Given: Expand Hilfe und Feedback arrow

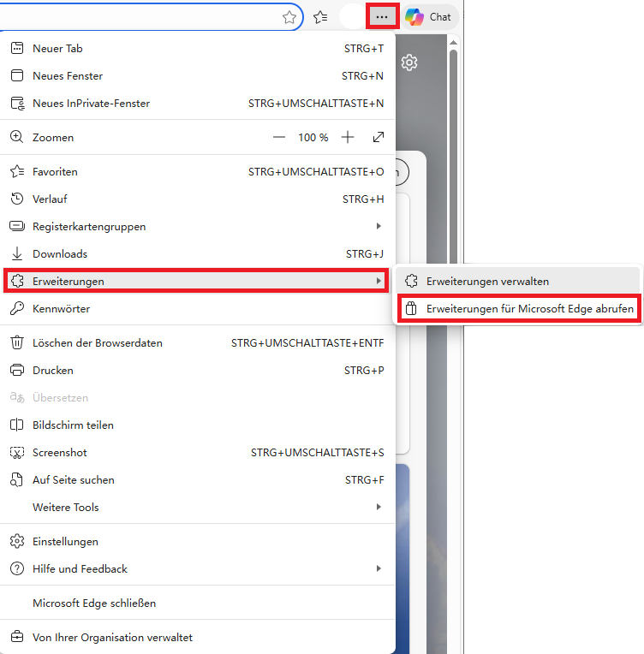Looking at the screenshot, I should point(379,568).
